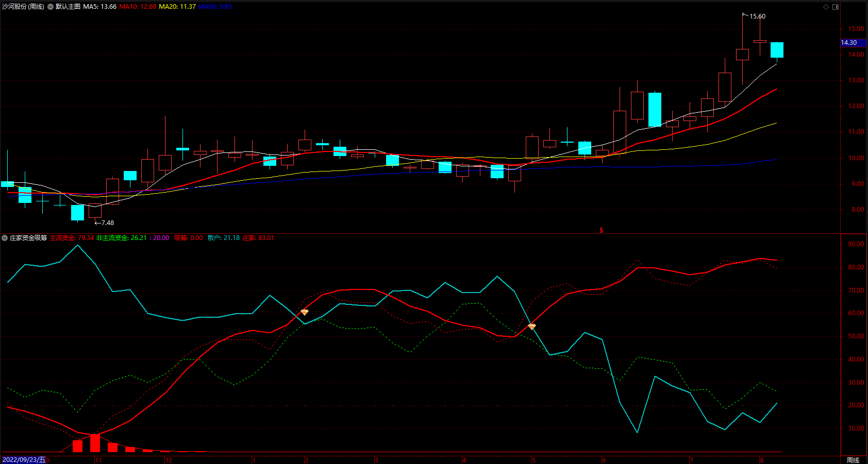Click the 40.00 indicator axis label
The width and height of the screenshot is (868, 464).
point(856,359)
